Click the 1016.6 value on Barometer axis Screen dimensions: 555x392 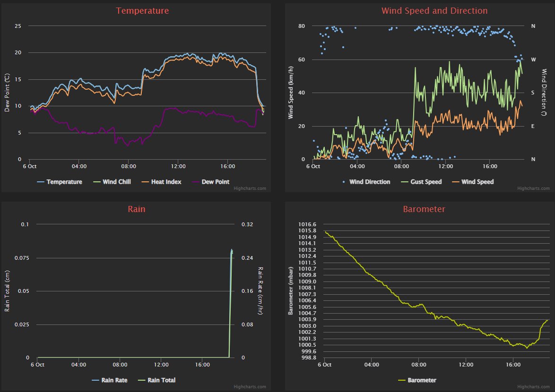point(307,224)
